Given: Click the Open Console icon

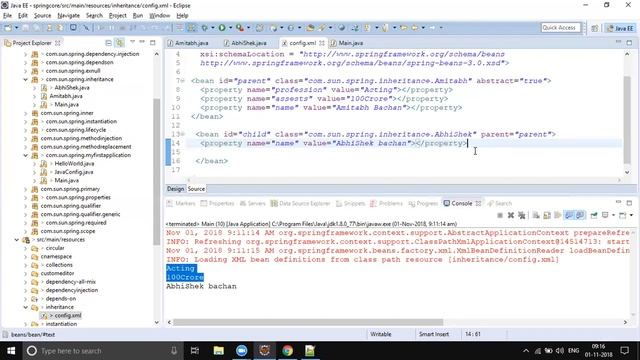Looking at the screenshot, I should (622, 215).
